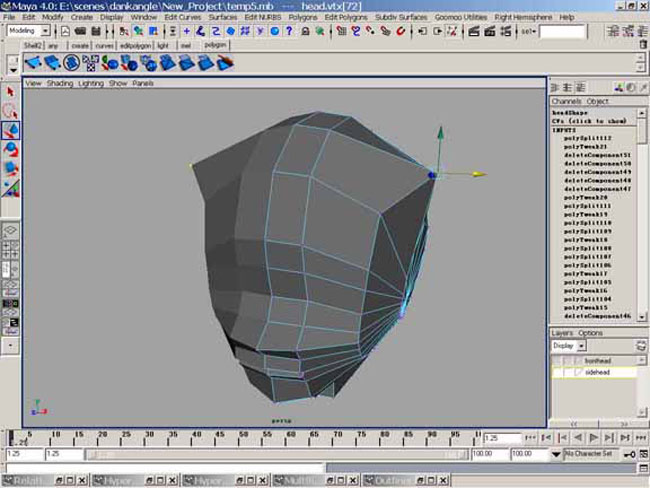Open the Object menu in Channel Box

tap(597, 101)
